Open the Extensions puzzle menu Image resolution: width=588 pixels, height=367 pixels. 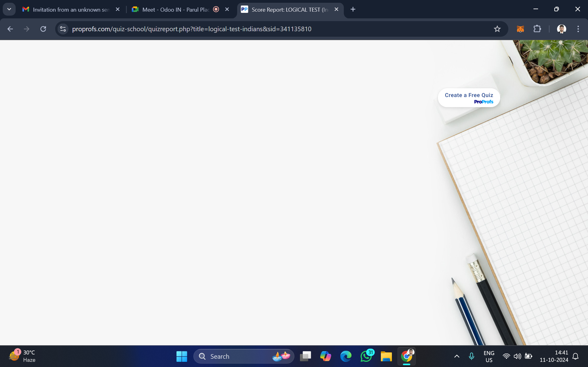537,29
